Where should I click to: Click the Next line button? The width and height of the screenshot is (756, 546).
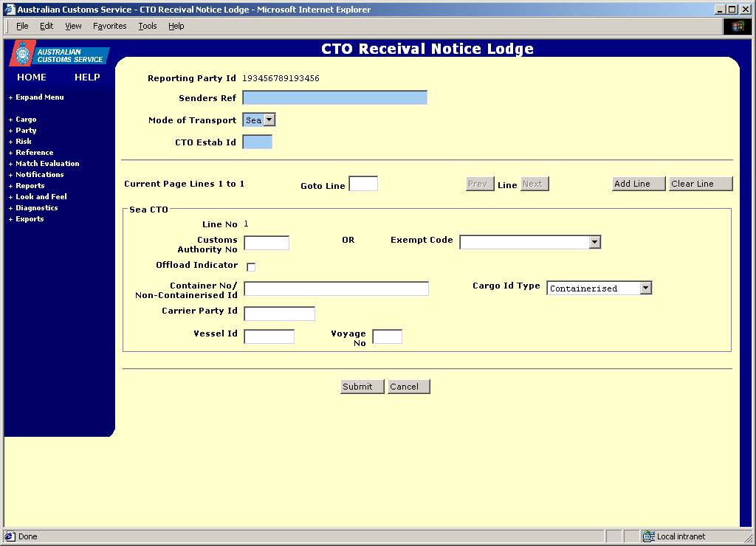point(535,184)
